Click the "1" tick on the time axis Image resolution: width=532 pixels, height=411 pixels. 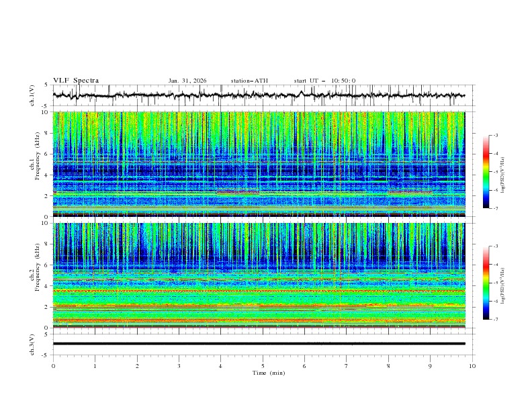coord(95,366)
